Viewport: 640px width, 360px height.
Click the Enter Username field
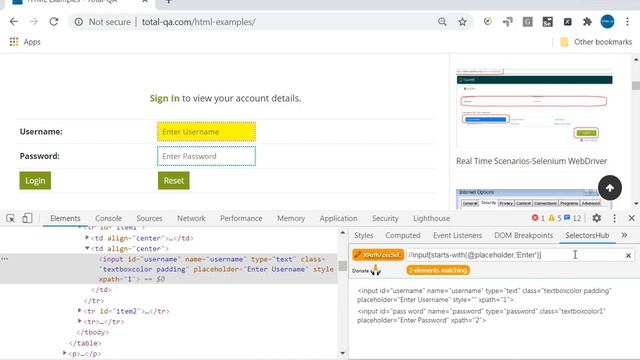[207, 131]
